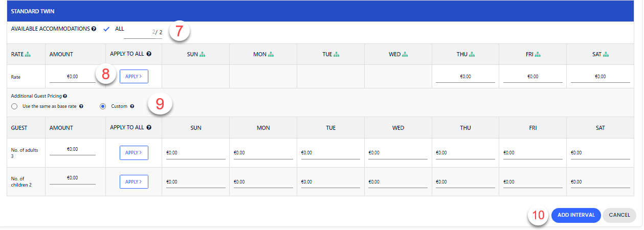Open help icon for Available Accommodations
644x230 pixels.
94,29
